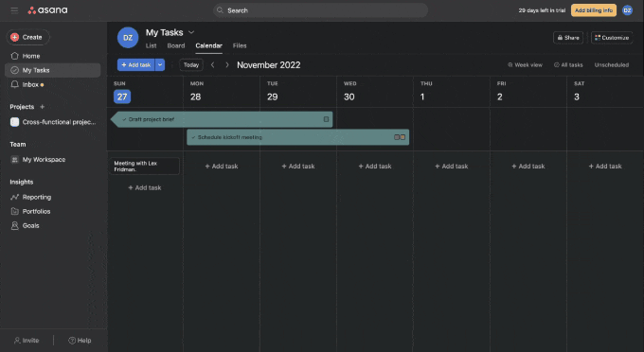The width and height of the screenshot is (644, 352).
Task: Add task on Wednesday 30
Action: point(375,167)
